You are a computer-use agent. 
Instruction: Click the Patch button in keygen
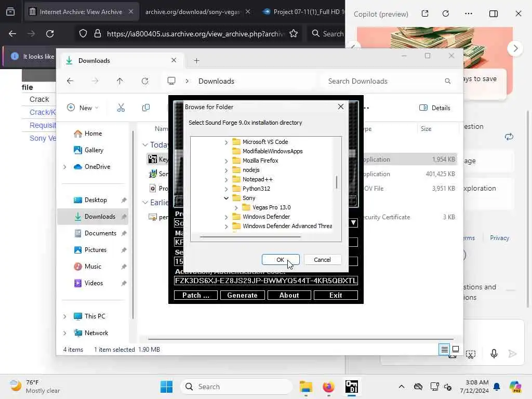196,295
